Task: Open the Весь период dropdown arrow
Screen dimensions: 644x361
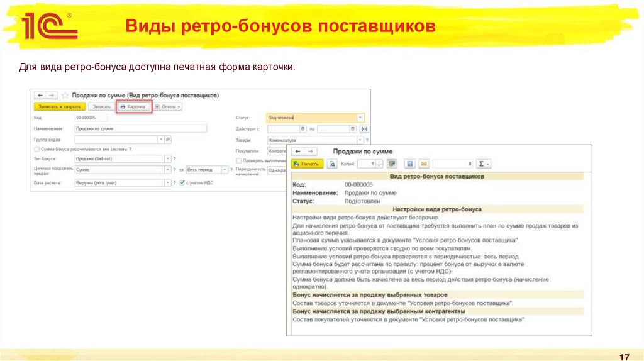Action: tap(225, 170)
